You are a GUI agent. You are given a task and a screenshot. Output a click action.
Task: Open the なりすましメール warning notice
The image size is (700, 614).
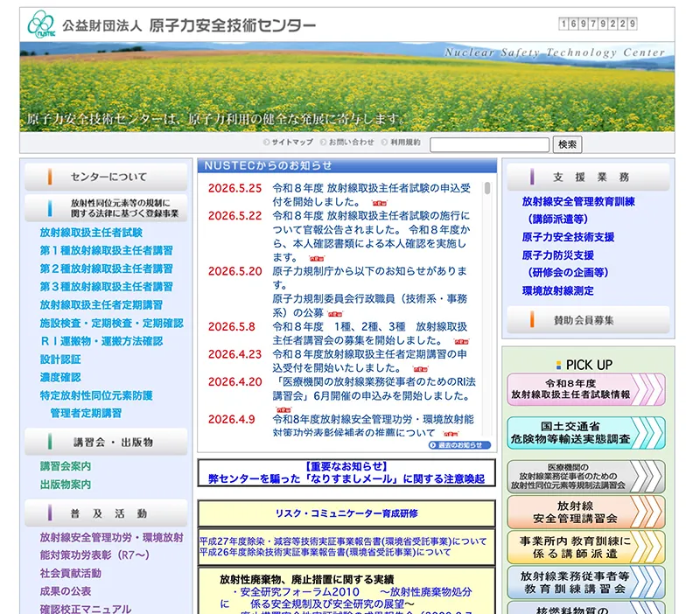[346, 473]
